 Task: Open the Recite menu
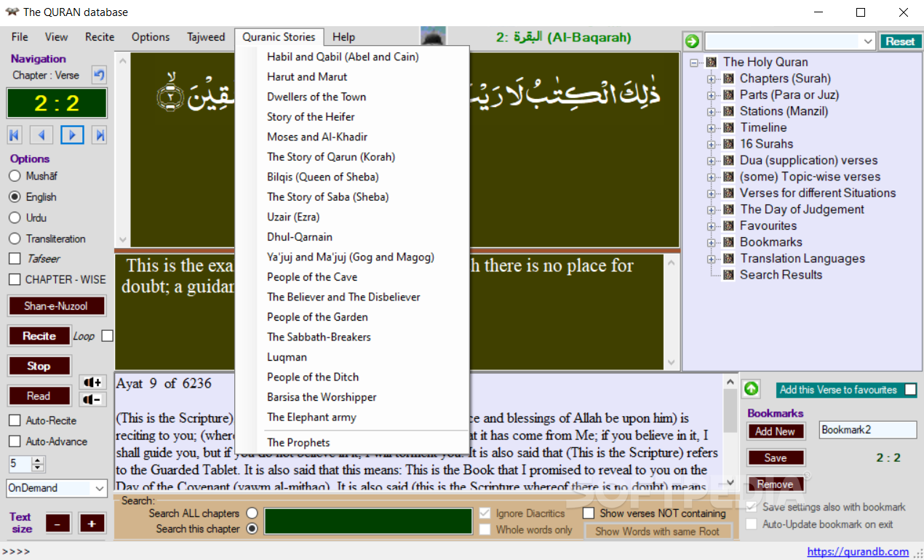pyautogui.click(x=100, y=37)
